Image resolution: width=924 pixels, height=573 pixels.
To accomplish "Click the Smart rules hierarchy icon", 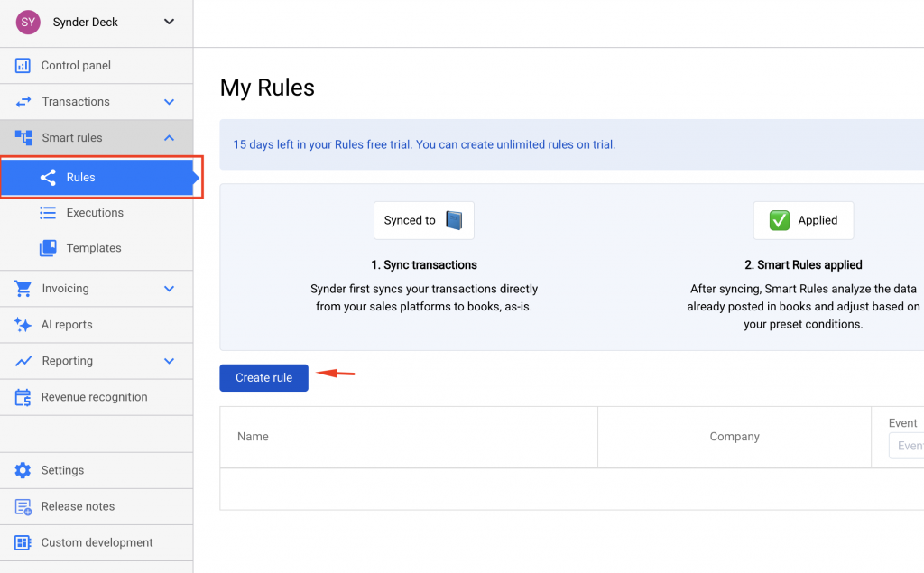I will [x=23, y=138].
